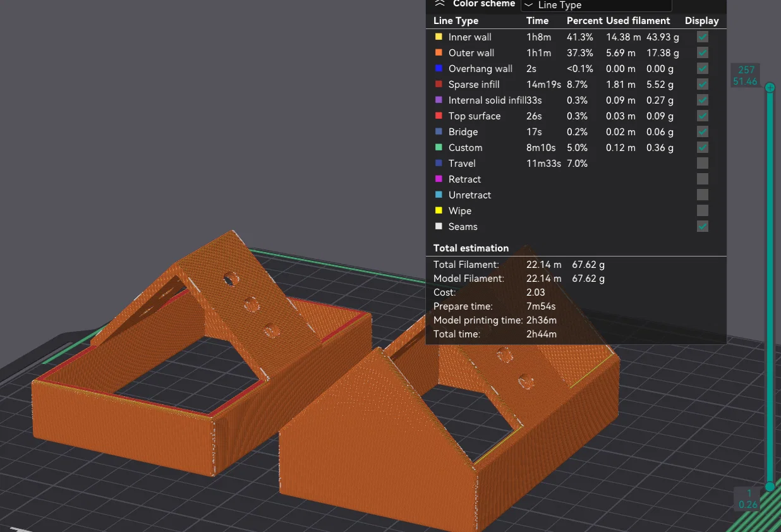Click the Travel color swatch
Viewport: 781px width, 532px height.
point(439,163)
